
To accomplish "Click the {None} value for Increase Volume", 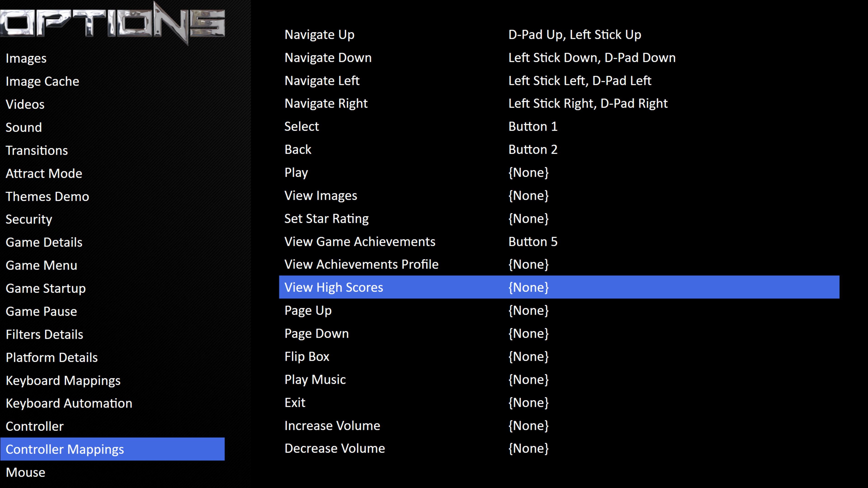I will (x=529, y=425).
